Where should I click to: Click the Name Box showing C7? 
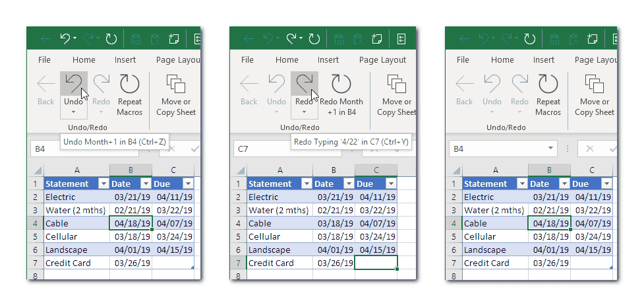[260, 149]
